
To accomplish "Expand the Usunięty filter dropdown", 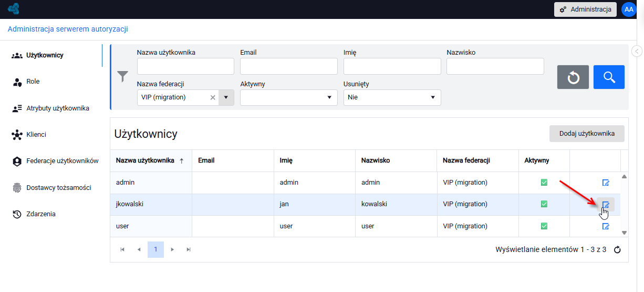I will (x=433, y=97).
